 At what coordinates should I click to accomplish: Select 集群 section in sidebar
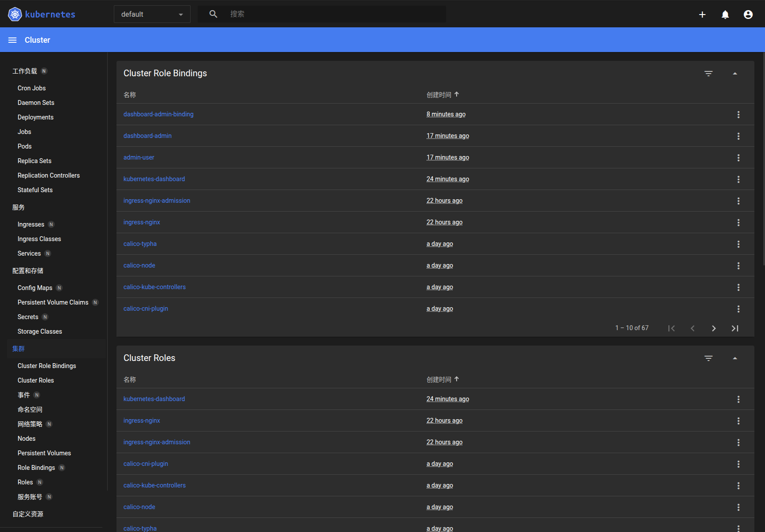point(19,349)
